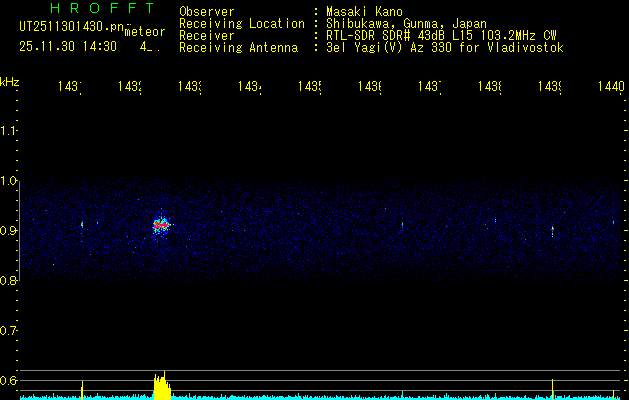629x400 pixels.
Task: Click the Receiver label
Action: point(207,36)
